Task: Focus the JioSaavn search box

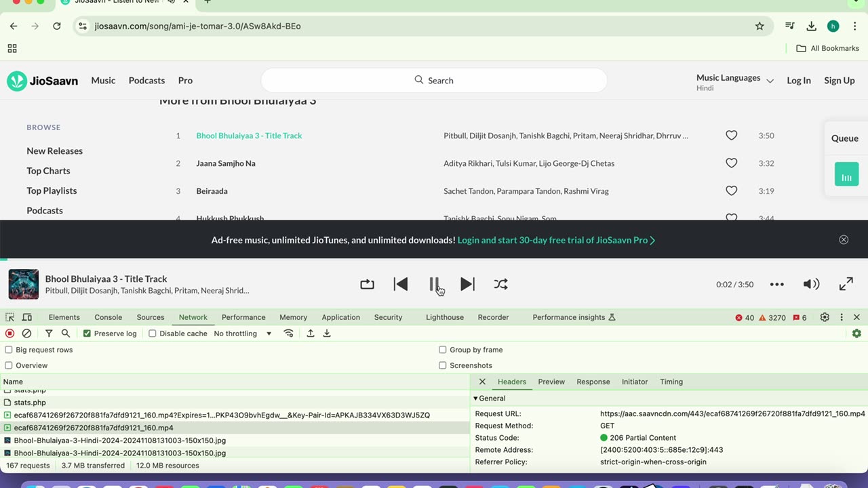Action: click(434, 81)
